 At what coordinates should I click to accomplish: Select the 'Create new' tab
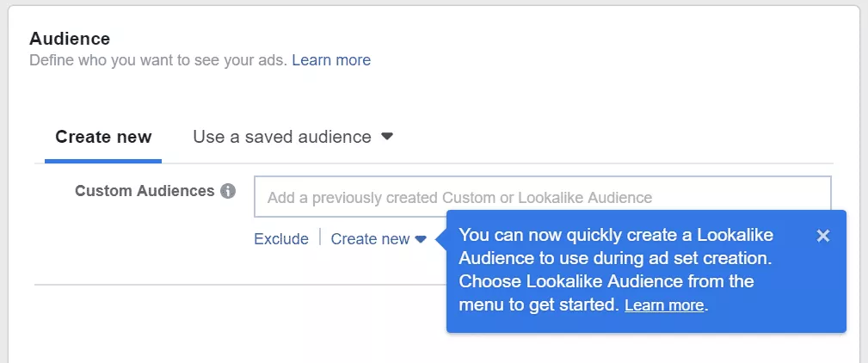pos(103,137)
